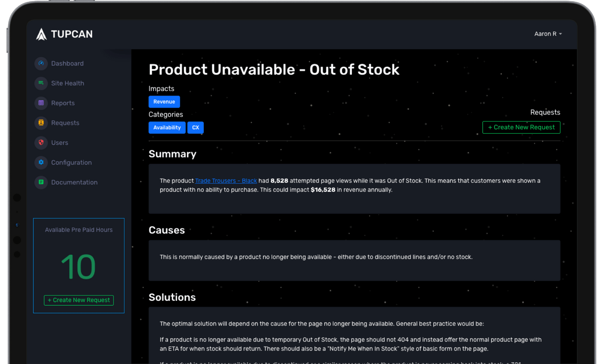
Task: Click the green Documentation book icon
Action: 41,182
